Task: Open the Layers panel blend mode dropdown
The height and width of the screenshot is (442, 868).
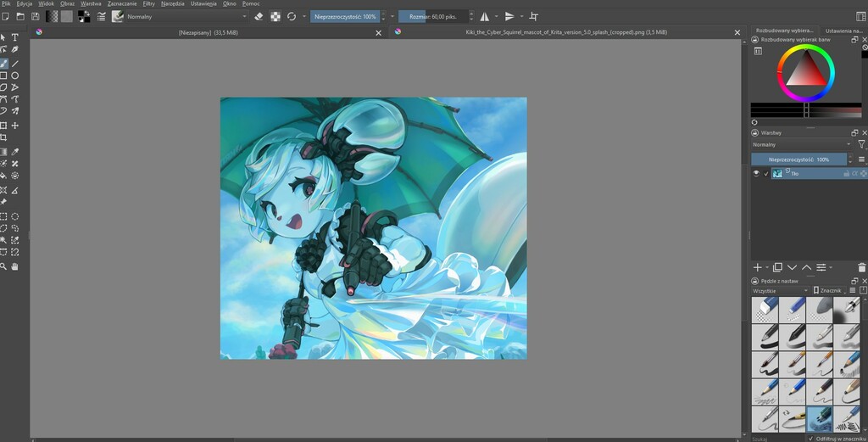Action: [801, 144]
